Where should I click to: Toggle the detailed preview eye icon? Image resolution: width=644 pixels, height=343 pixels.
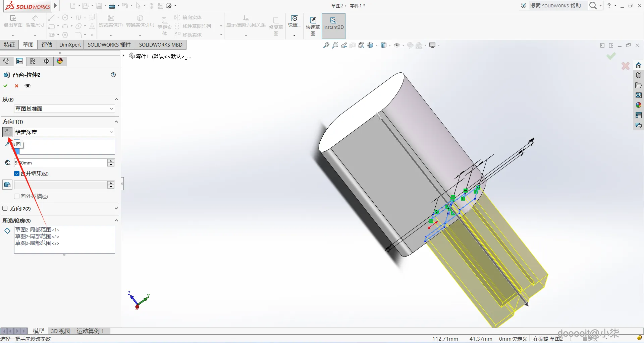pyautogui.click(x=28, y=86)
